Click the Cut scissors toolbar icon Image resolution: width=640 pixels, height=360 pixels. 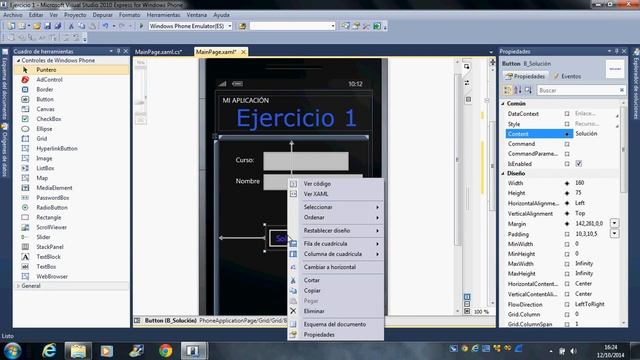coord(71,26)
